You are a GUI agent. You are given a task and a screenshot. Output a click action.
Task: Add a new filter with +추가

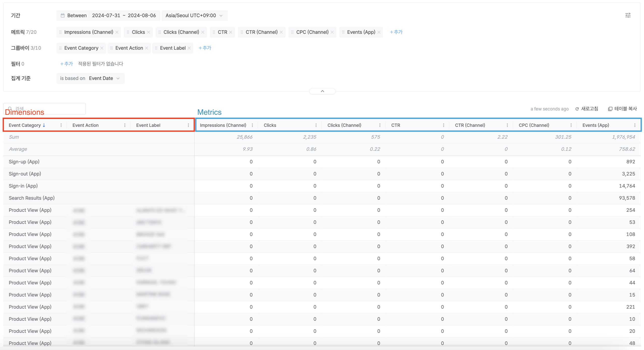(x=66, y=64)
